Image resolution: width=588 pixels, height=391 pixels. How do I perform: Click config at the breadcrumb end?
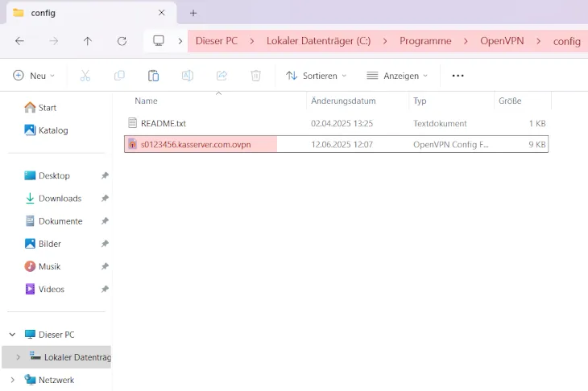click(x=566, y=41)
